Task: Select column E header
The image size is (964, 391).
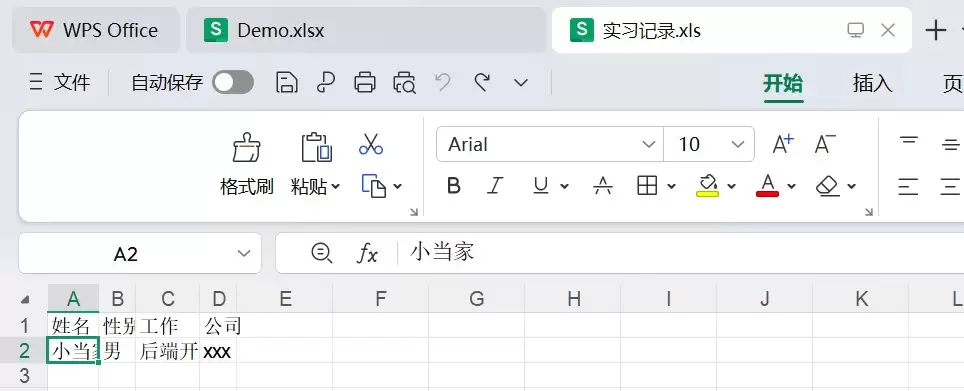Action: (285, 299)
